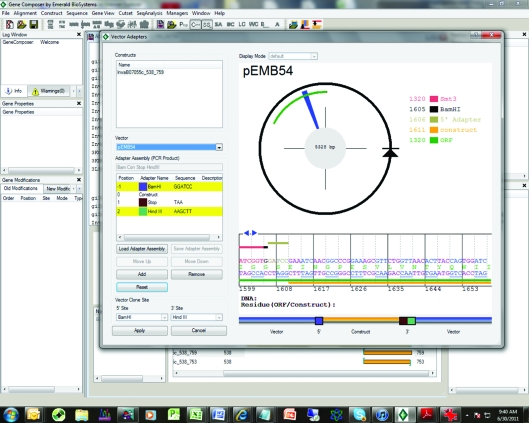Open Internet Explorer from the taskbar
This screenshot has height=423, width=529.
242,414
